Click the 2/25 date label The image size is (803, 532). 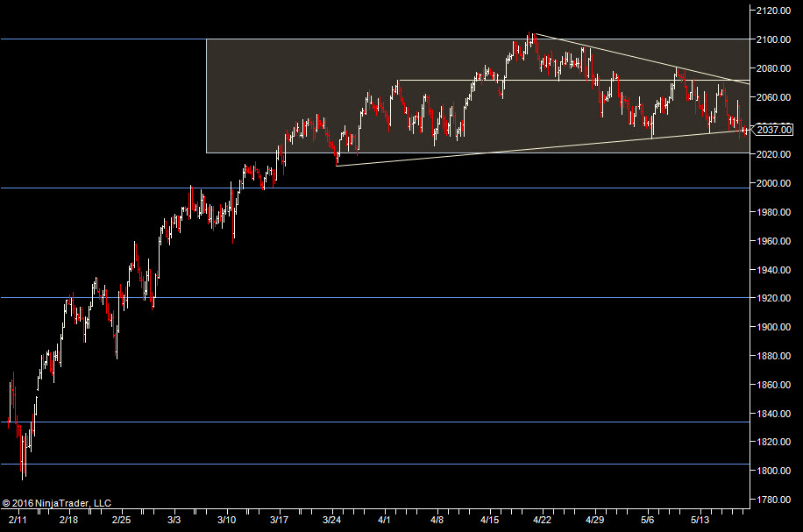121,521
